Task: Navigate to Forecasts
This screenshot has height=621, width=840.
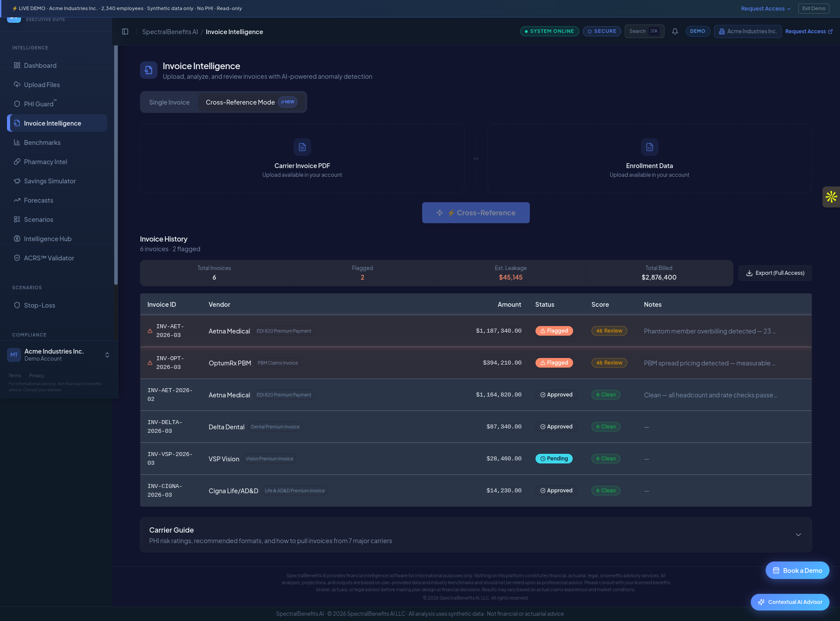Action: coord(57,200)
